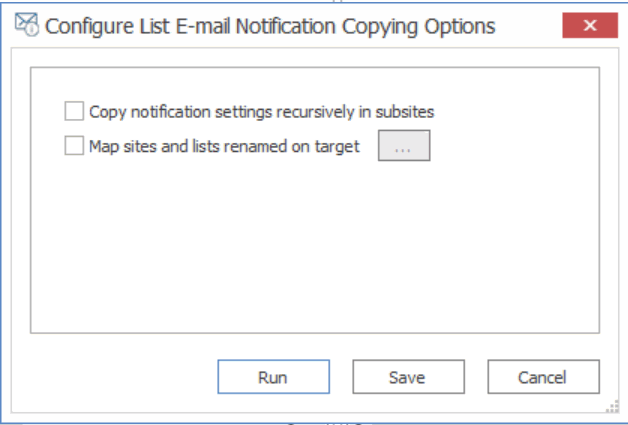Save the notification copying options

[407, 377]
